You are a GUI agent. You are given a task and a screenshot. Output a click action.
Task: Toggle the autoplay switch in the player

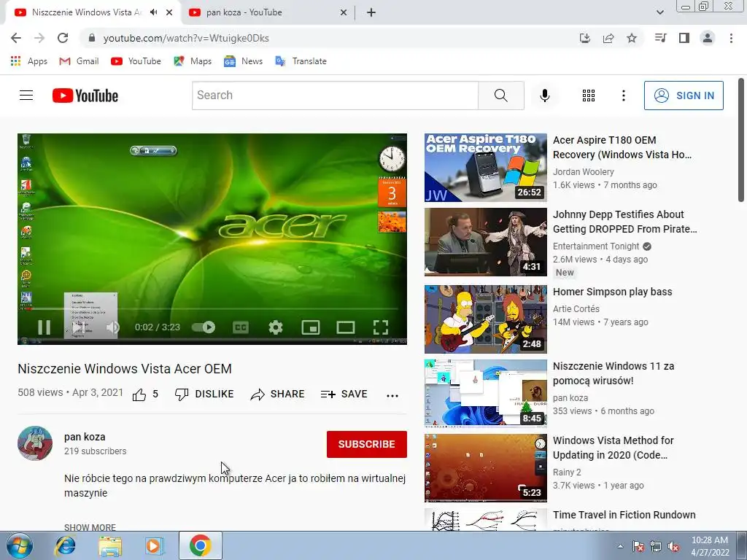pos(204,327)
